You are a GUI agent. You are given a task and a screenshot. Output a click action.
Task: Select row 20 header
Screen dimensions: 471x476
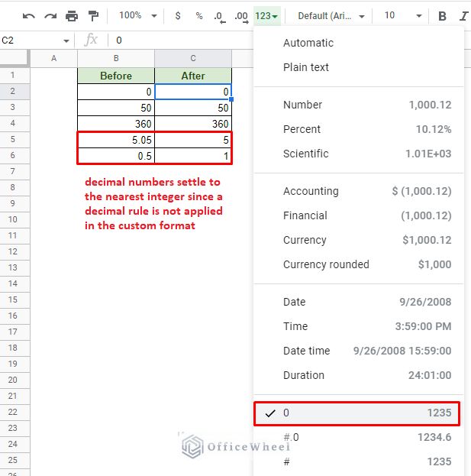pos(15,380)
